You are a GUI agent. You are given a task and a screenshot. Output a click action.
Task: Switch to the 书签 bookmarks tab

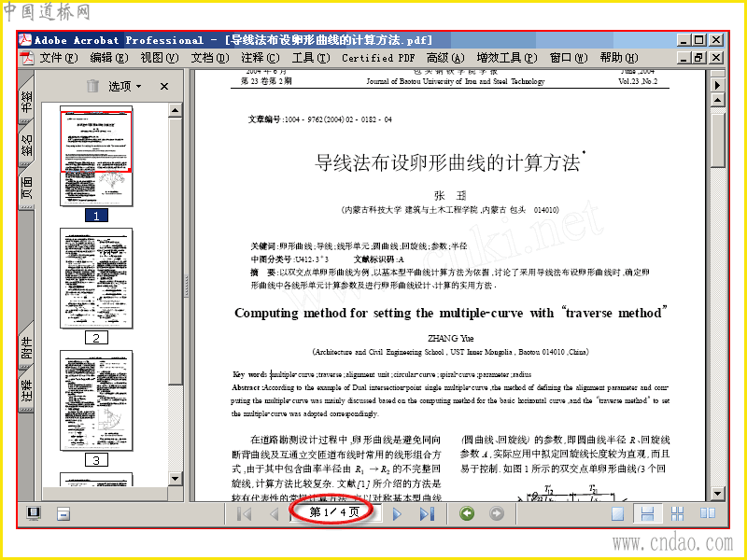(x=27, y=101)
